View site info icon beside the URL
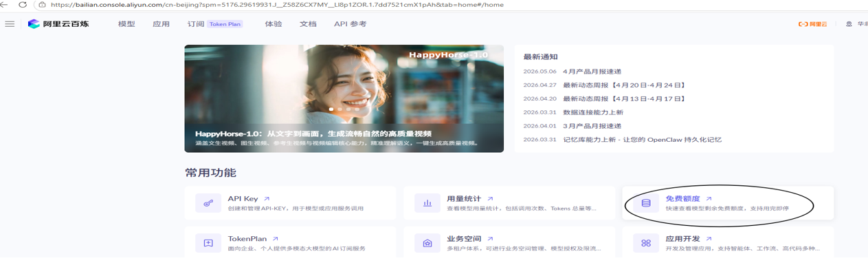This screenshot has height=263, width=868. pyautogui.click(x=42, y=4)
